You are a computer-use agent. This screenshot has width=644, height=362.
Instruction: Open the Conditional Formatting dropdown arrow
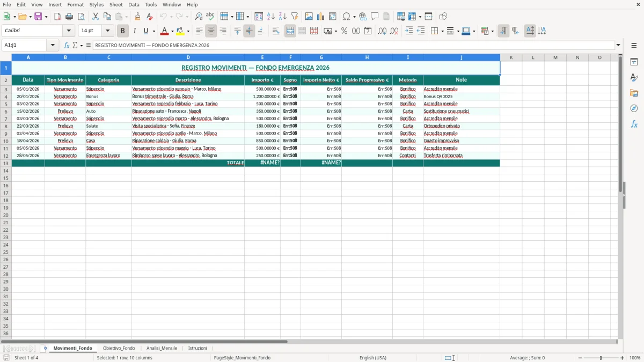[x=492, y=31]
